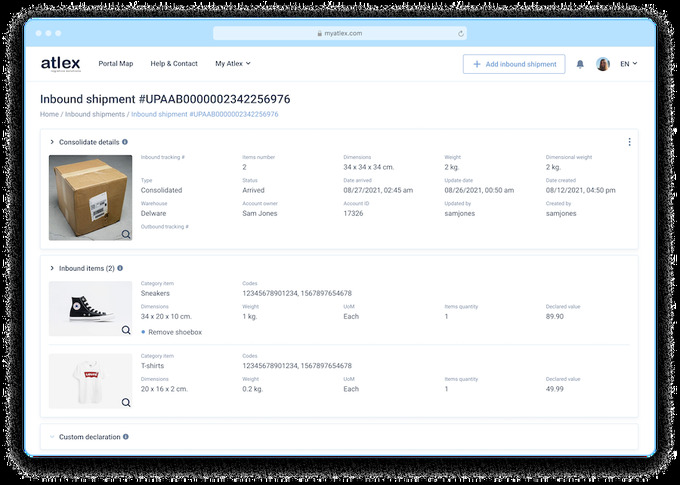The image size is (680, 485).
Task: Click Add inbound shipment button
Action: tap(513, 64)
